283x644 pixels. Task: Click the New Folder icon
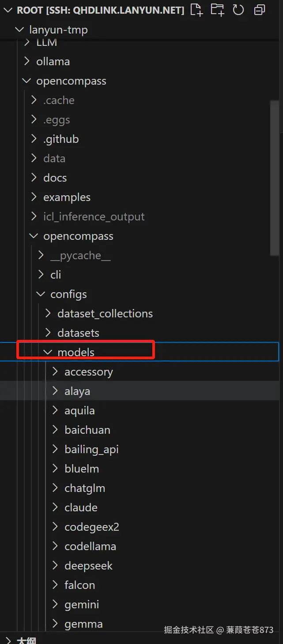click(217, 9)
